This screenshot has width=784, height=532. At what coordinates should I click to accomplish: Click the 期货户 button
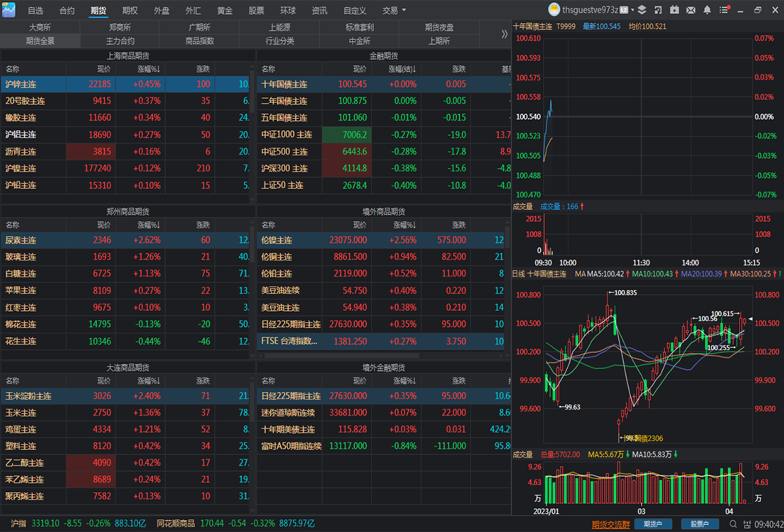[x=653, y=524]
